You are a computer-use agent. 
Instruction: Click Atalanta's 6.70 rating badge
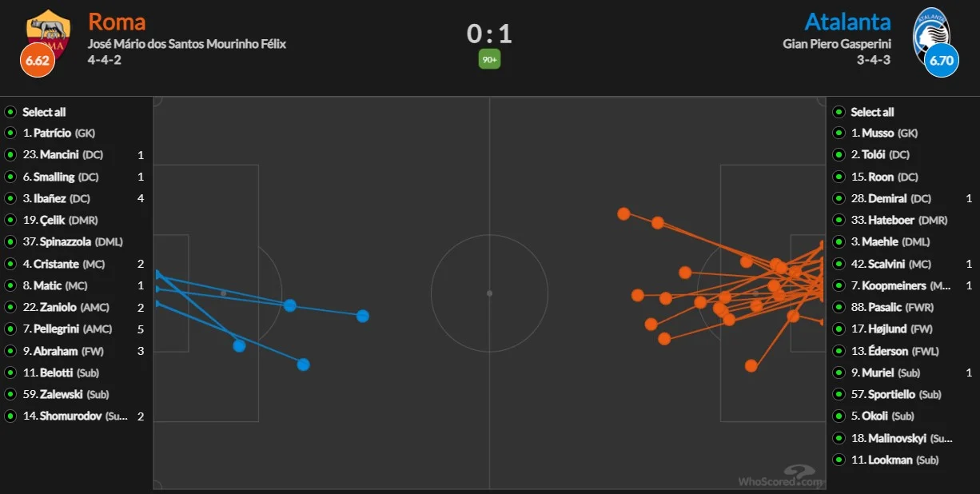click(942, 60)
